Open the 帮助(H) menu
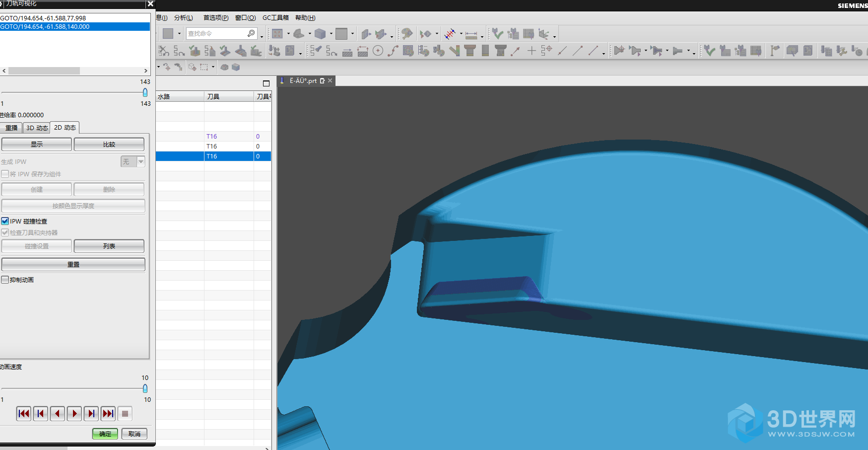Viewport: 868px width, 450px height. [305, 18]
